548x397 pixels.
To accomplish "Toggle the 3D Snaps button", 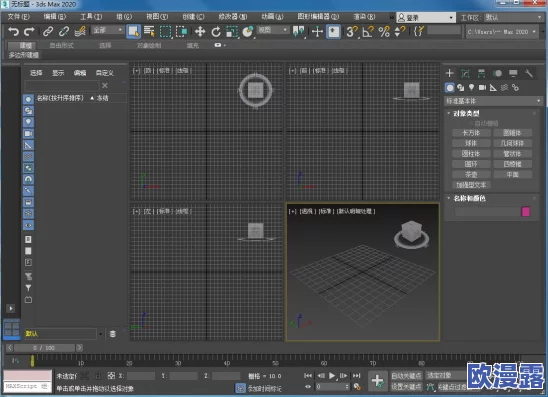I will coord(352,31).
